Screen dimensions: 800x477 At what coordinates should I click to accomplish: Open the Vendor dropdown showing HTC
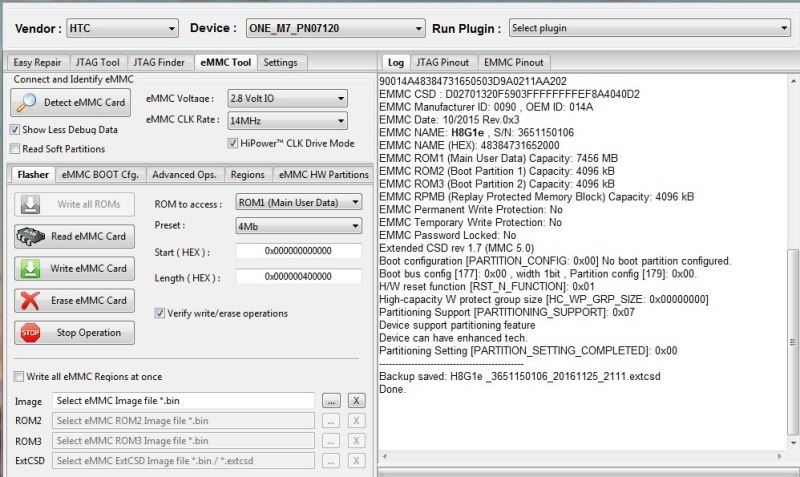pos(122,28)
